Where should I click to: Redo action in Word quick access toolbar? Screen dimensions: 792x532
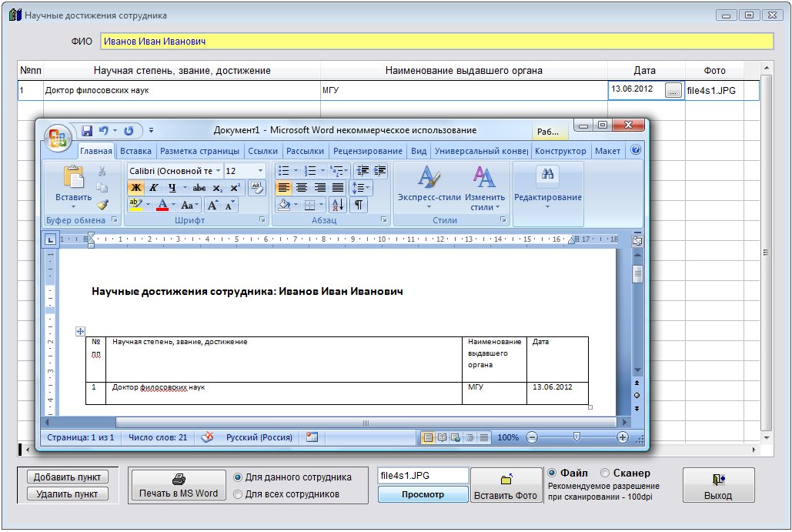tap(129, 131)
